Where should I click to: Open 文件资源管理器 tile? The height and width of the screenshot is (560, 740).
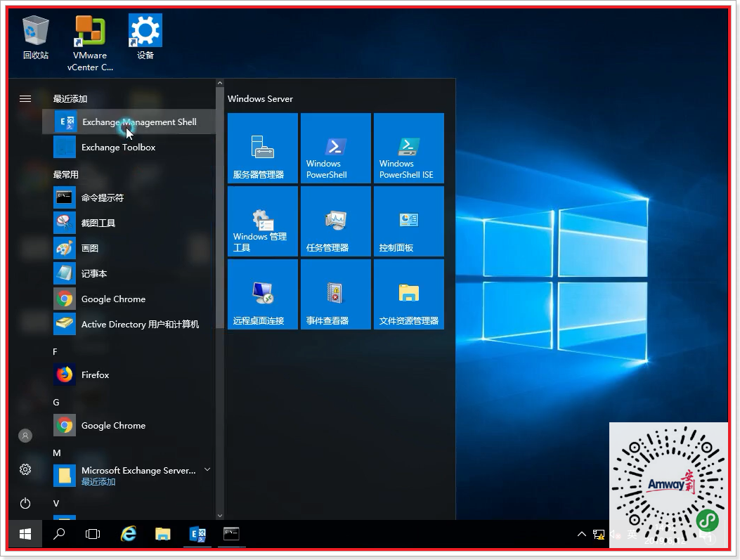point(409,294)
